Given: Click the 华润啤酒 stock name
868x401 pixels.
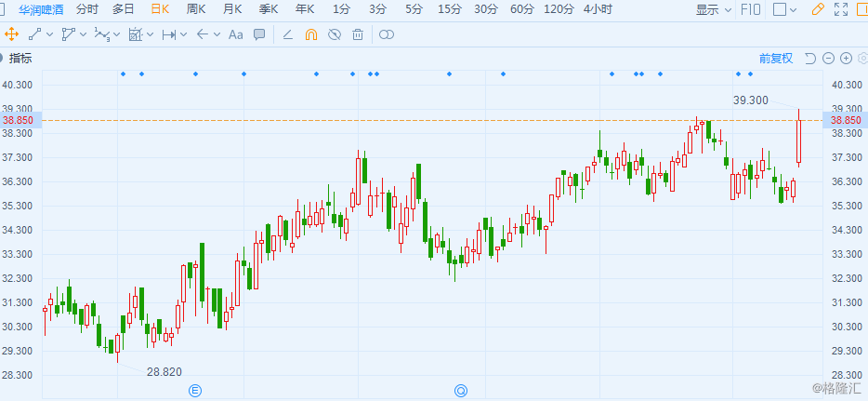Looking at the screenshot, I should (41, 9).
